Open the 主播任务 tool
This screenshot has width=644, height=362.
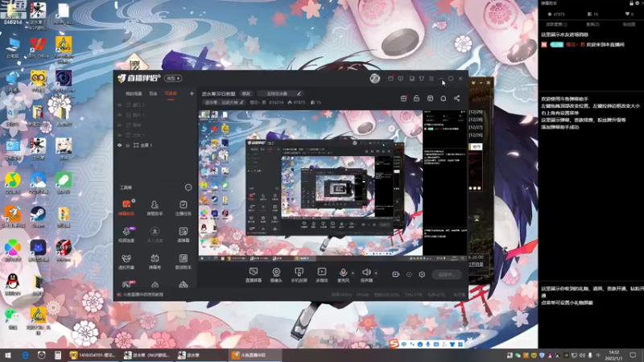[184, 208]
